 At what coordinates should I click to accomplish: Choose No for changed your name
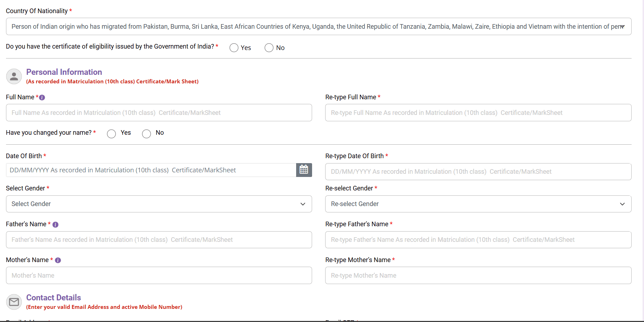point(147,134)
